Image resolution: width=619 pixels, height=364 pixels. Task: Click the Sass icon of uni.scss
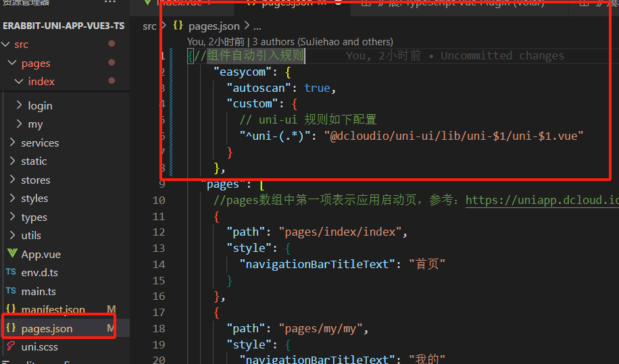click(11, 346)
